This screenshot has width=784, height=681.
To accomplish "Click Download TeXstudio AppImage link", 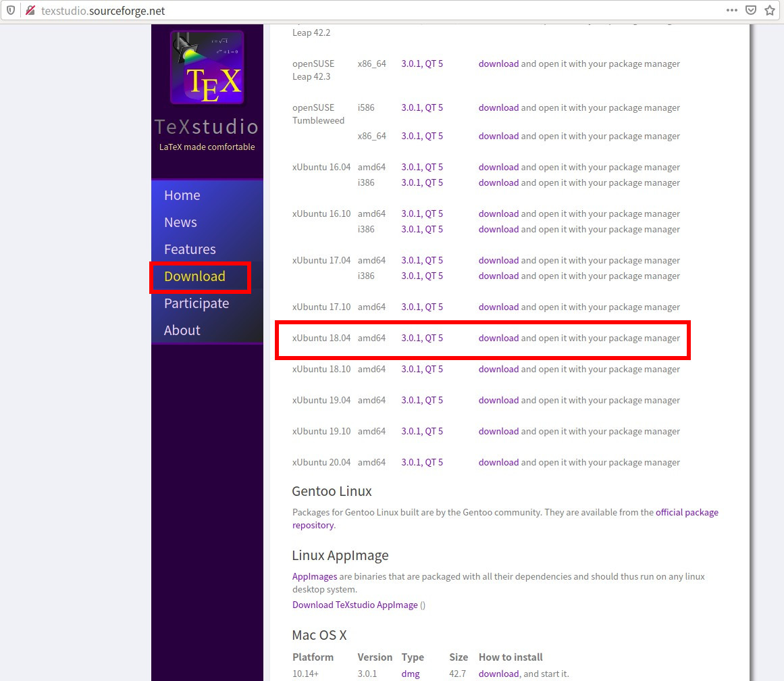I will pos(355,605).
